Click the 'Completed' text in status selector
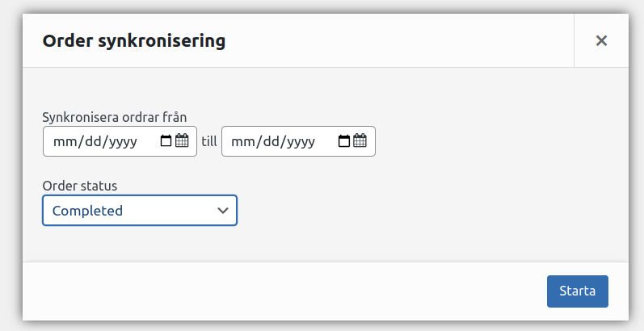 tap(87, 211)
